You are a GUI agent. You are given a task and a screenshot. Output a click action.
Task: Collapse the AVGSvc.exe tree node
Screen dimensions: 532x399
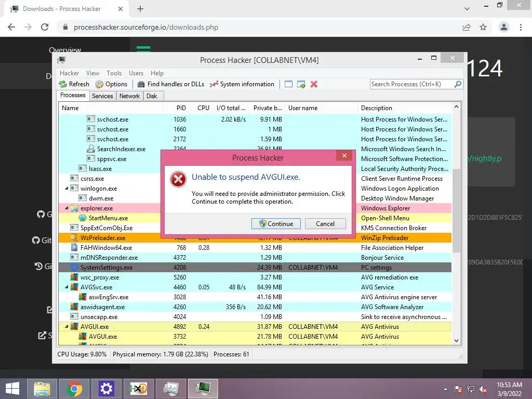pos(66,287)
